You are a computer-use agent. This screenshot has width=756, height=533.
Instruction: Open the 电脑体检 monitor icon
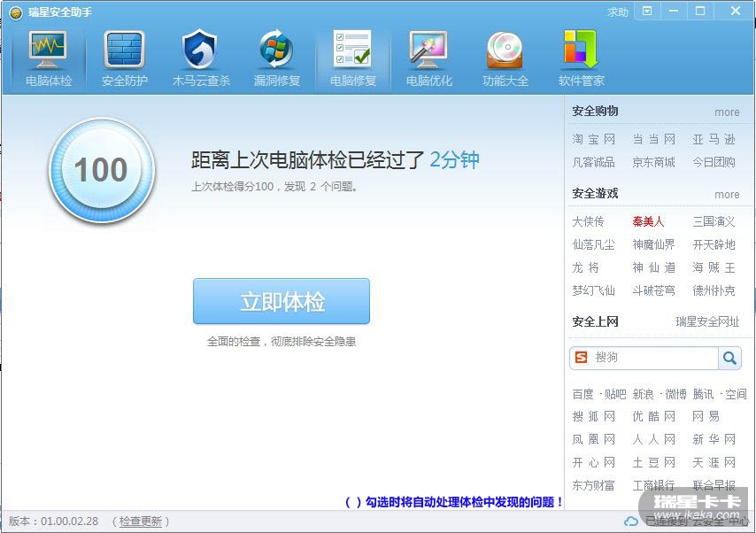48,50
